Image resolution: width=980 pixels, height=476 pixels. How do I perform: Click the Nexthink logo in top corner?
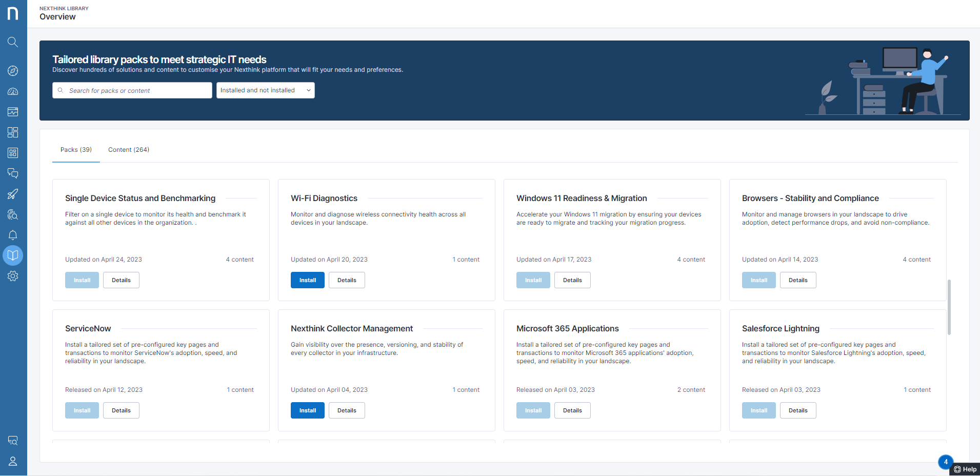point(13,13)
